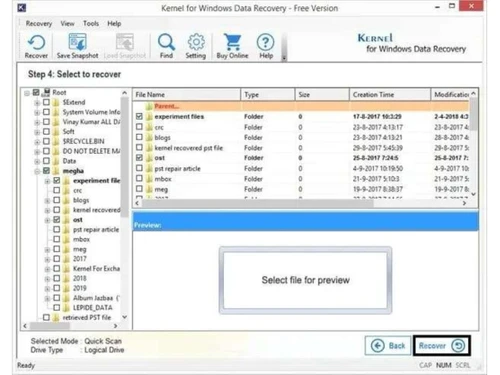Click folder icon of ost list row

[149, 158]
